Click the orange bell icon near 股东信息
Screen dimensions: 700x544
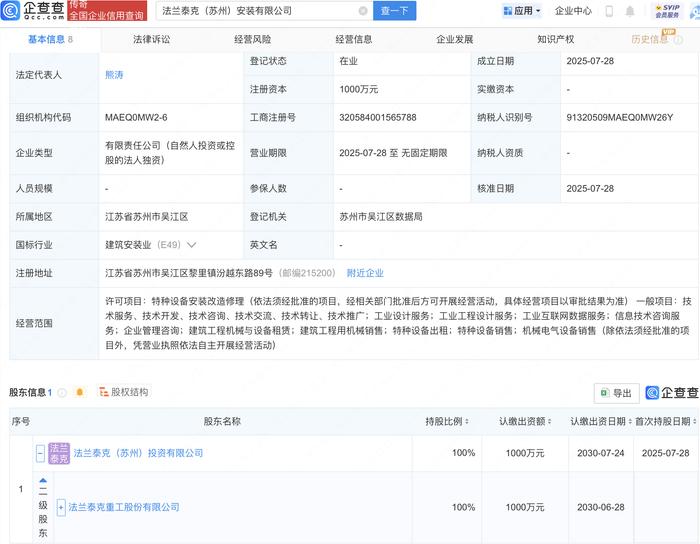pos(80,392)
